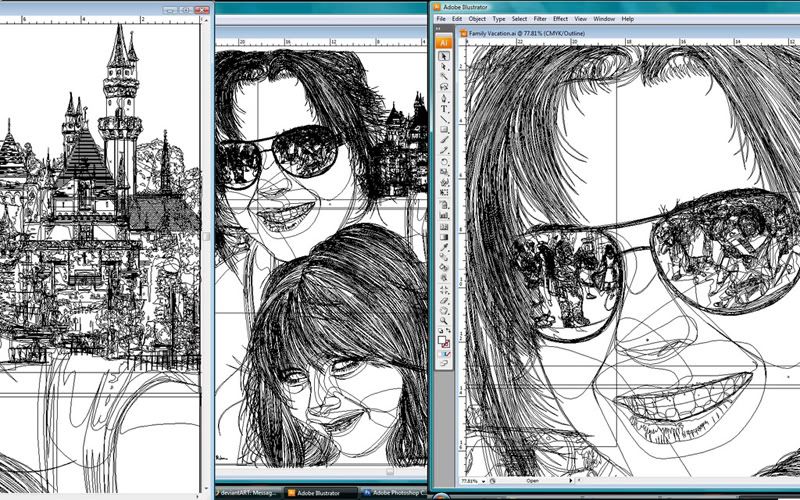Select the Zoom magnifier tool
The image size is (800, 500).
pyautogui.click(x=443, y=320)
